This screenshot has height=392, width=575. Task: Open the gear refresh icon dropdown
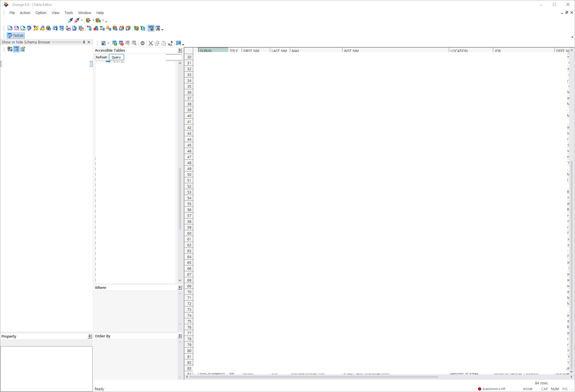point(108,43)
